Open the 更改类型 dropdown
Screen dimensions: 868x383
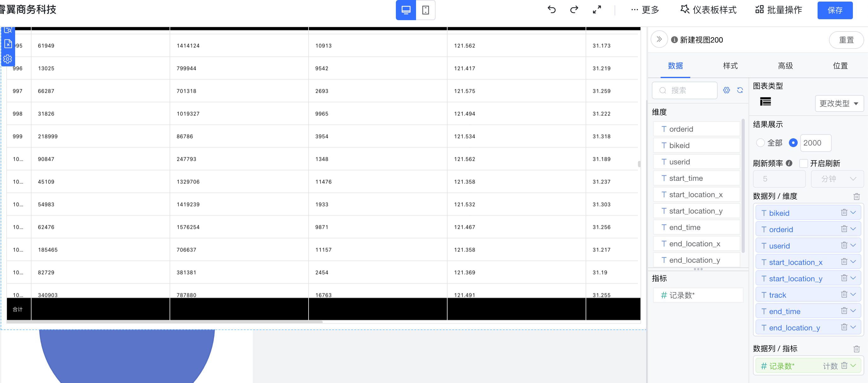click(839, 103)
